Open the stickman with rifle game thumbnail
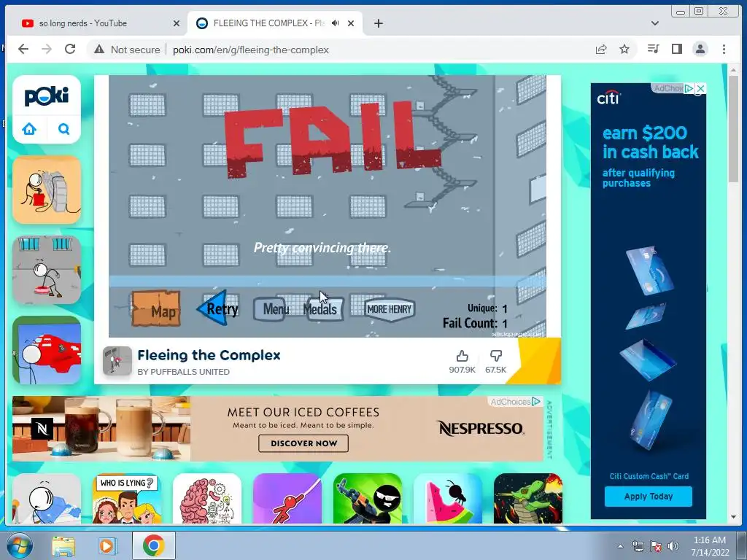The height and width of the screenshot is (560, 747). pyautogui.click(x=368, y=498)
